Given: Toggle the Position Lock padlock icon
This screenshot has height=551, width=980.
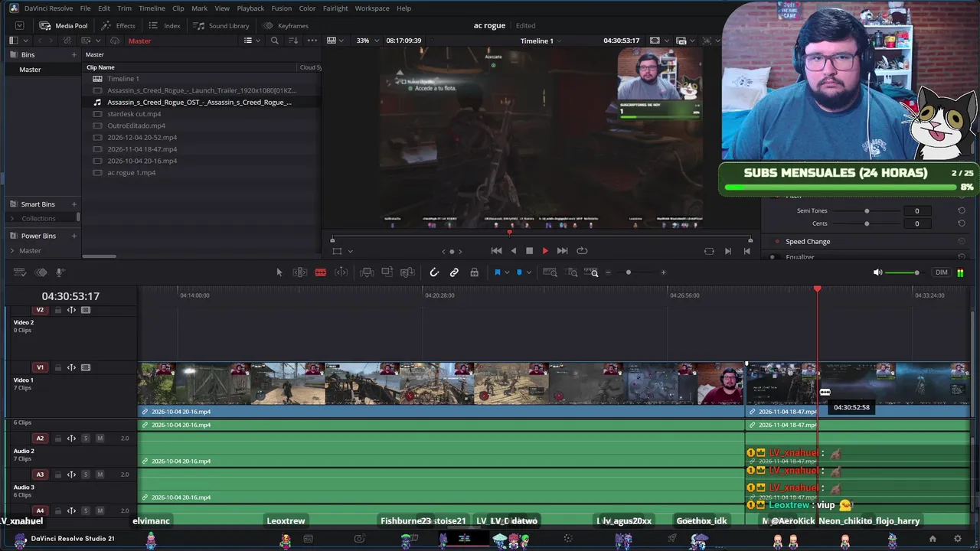Looking at the screenshot, I should 474,272.
